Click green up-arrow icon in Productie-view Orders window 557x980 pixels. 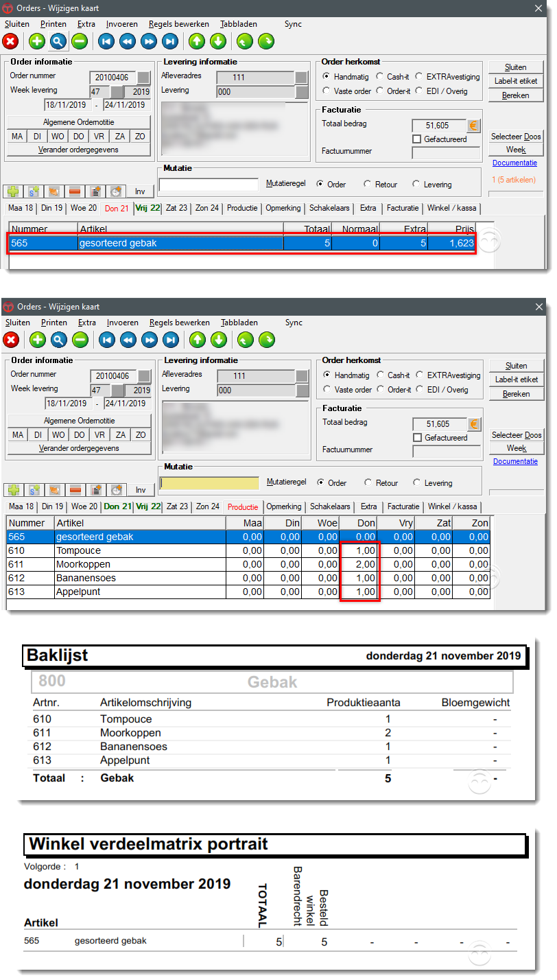point(198,339)
